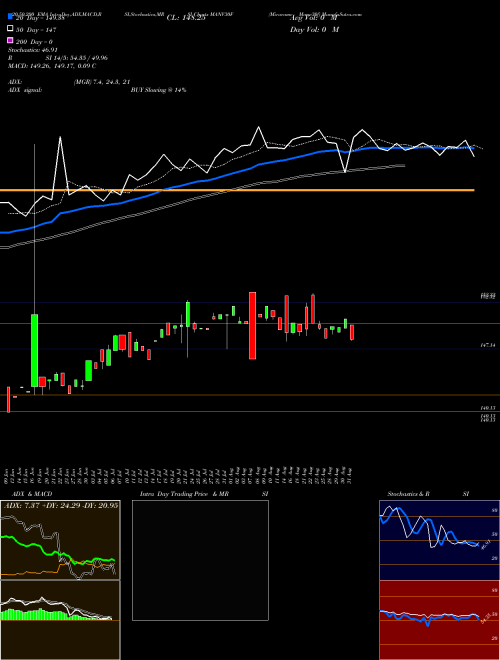Click the ADX line chart panel

click(60, 540)
